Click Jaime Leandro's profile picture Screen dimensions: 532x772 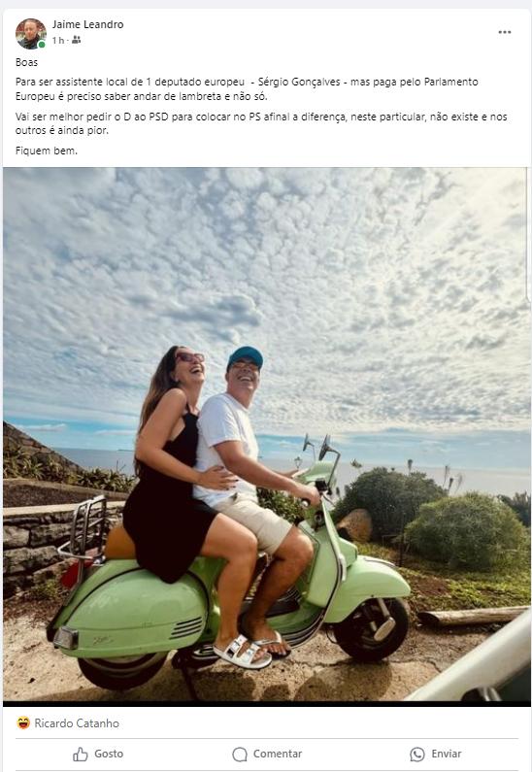pos(30,34)
